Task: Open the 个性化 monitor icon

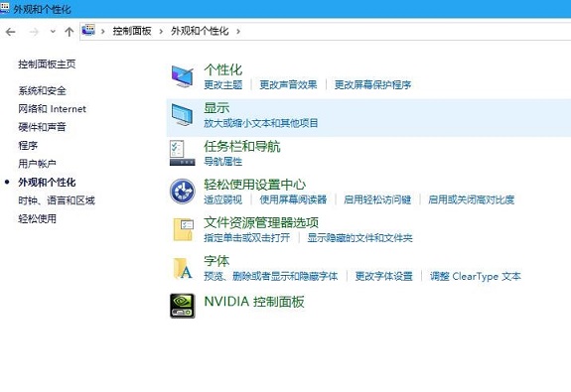Action: pyautogui.click(x=182, y=76)
